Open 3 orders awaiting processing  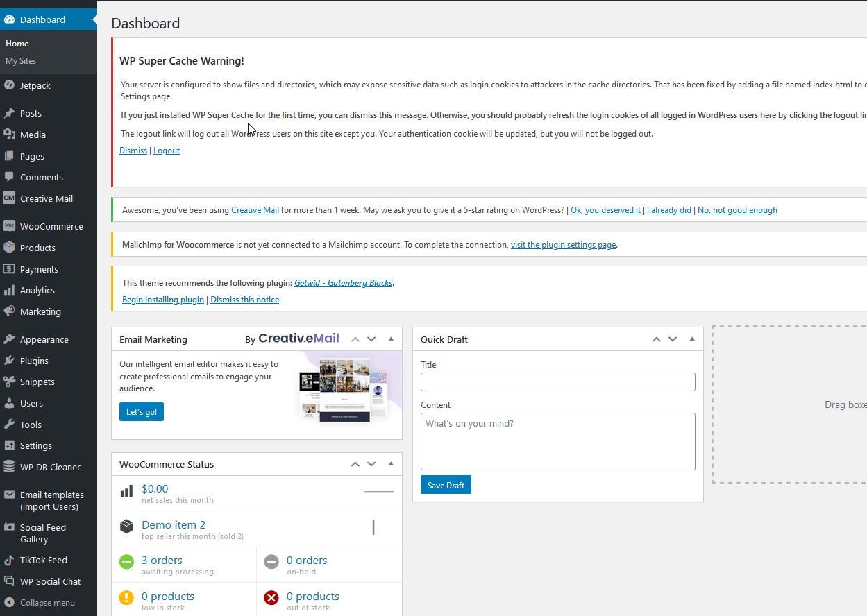pyautogui.click(x=162, y=560)
